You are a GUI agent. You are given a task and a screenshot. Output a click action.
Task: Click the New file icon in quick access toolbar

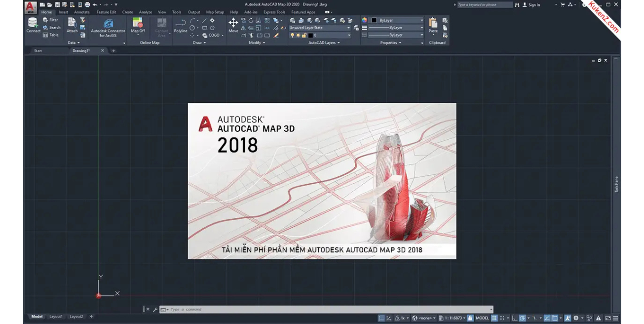(x=42, y=4)
